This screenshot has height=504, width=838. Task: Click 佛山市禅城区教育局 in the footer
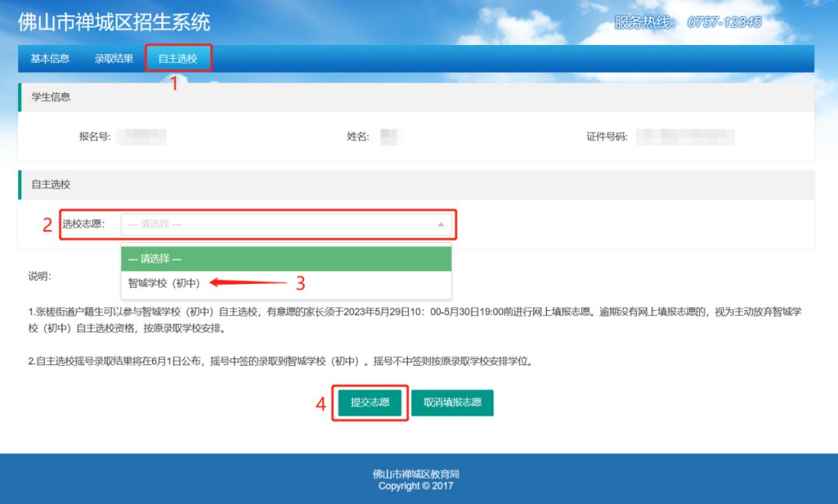point(416,475)
